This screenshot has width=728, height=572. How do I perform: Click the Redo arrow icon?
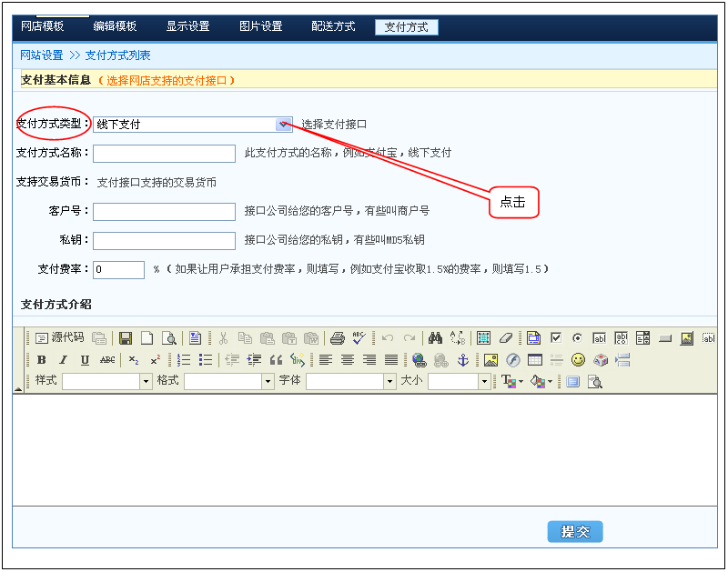point(409,338)
